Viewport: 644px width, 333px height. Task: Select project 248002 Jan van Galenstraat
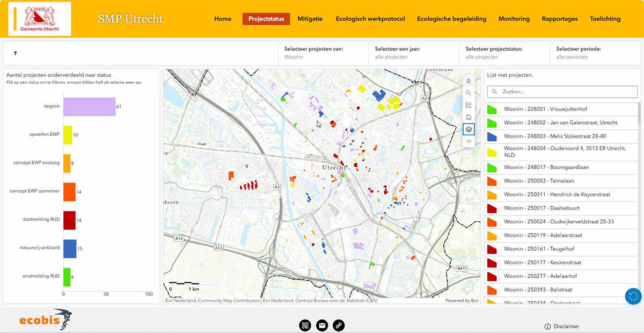(561, 123)
